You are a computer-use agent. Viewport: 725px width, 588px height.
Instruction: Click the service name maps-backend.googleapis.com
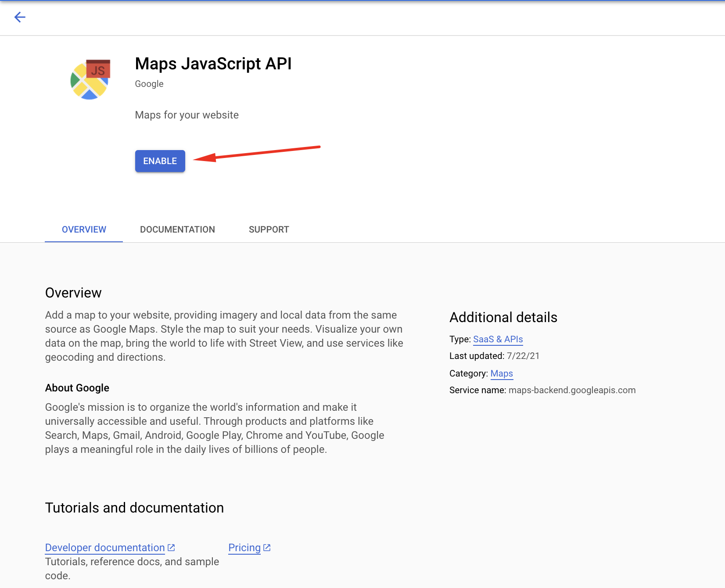(x=571, y=390)
